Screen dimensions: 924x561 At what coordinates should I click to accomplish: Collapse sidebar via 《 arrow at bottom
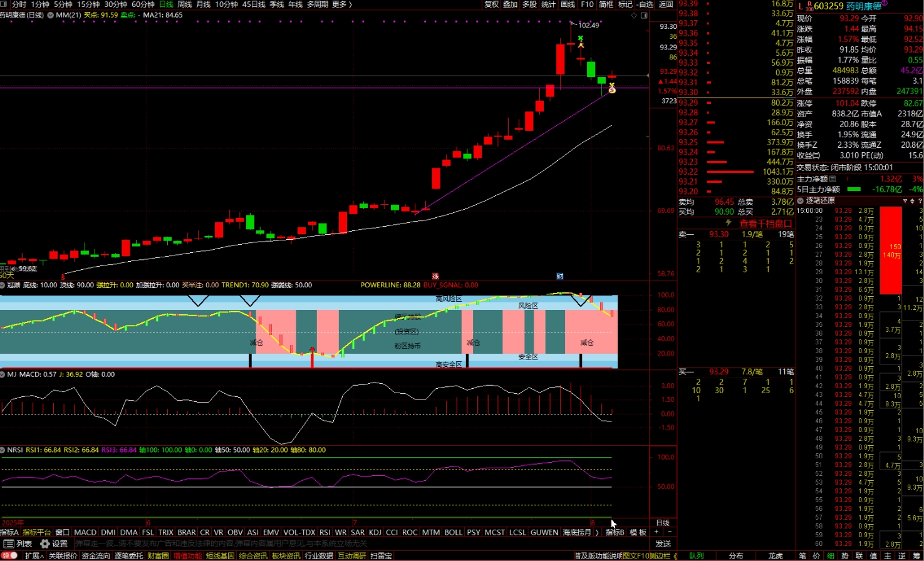pyautogui.click(x=675, y=556)
